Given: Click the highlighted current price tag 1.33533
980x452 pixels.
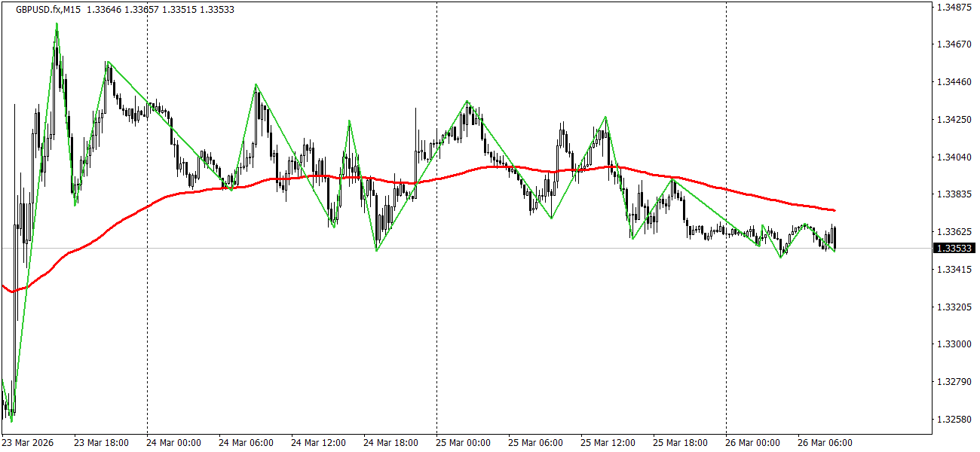Looking at the screenshot, I should coord(953,248).
